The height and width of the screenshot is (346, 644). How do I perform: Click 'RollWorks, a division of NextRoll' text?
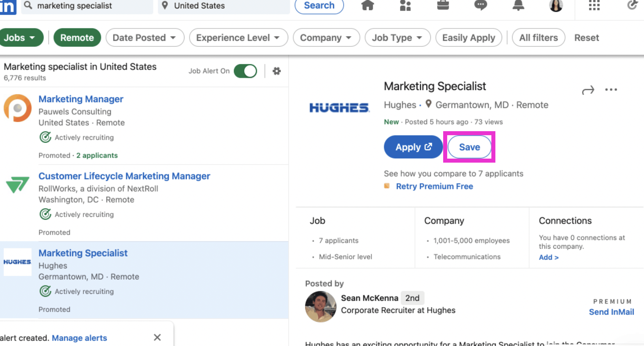tap(98, 188)
